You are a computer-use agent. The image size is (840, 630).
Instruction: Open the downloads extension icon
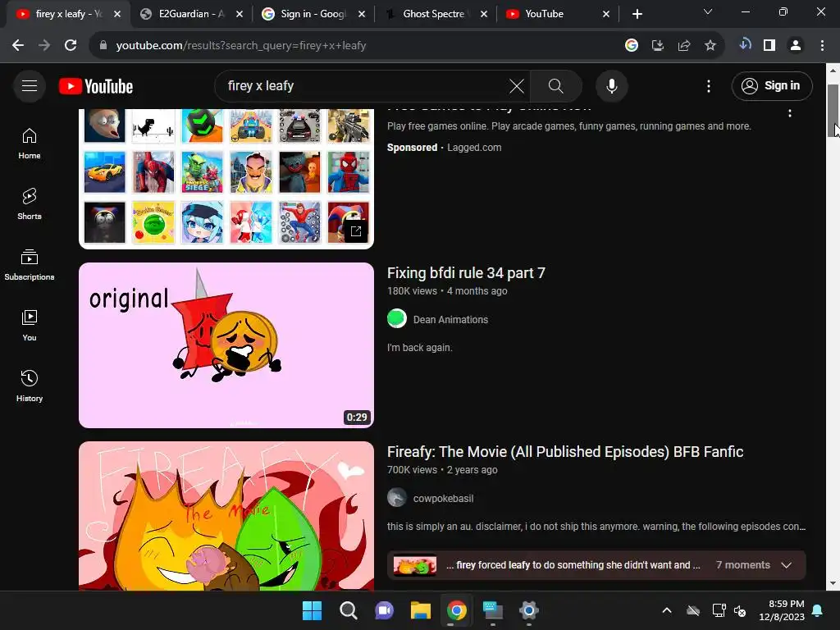pyautogui.click(x=745, y=44)
